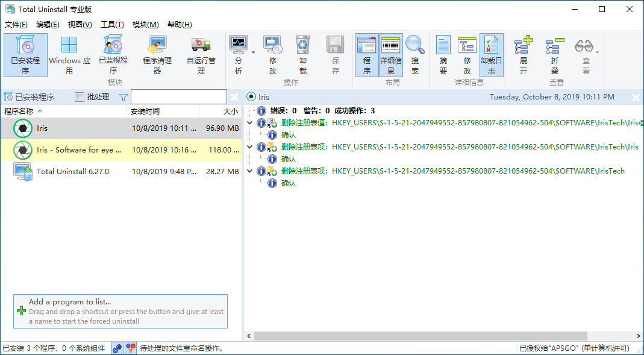644x355 pixels.
Task: Open the 已安装程序 module
Action: (25, 55)
